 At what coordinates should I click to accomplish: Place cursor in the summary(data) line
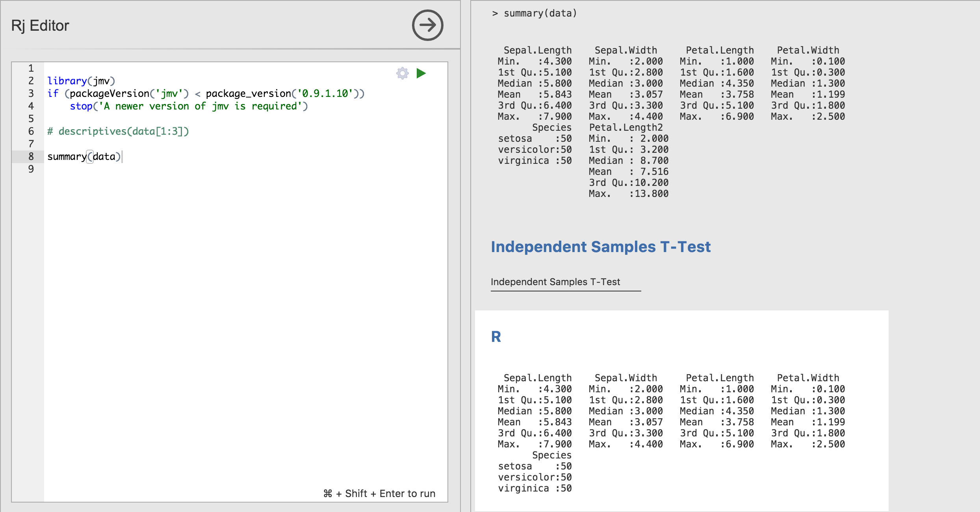pos(84,156)
